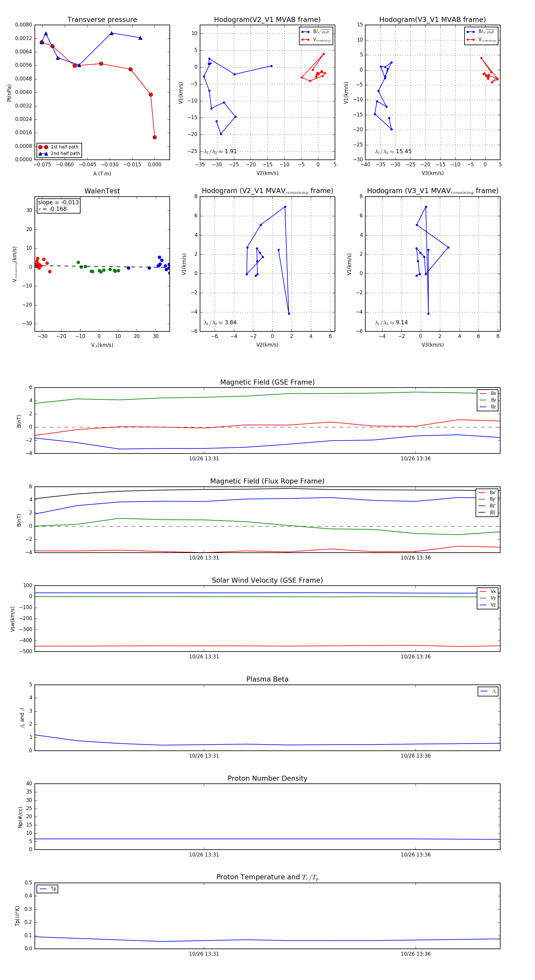Click the Plasma Beta legend entry 'βp'
The height and width of the screenshot is (980, 535).
[488, 691]
